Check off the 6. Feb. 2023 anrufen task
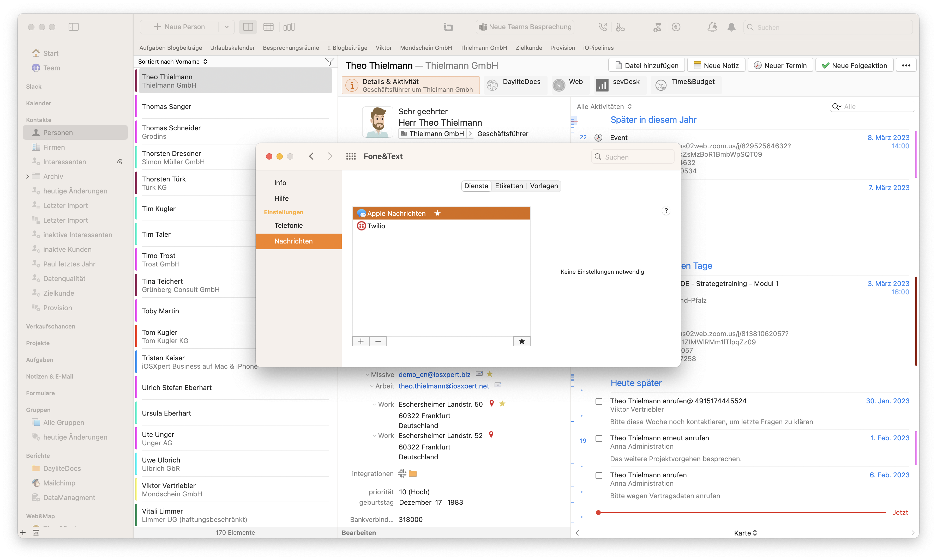The width and height of the screenshot is (937, 560). [x=599, y=475]
